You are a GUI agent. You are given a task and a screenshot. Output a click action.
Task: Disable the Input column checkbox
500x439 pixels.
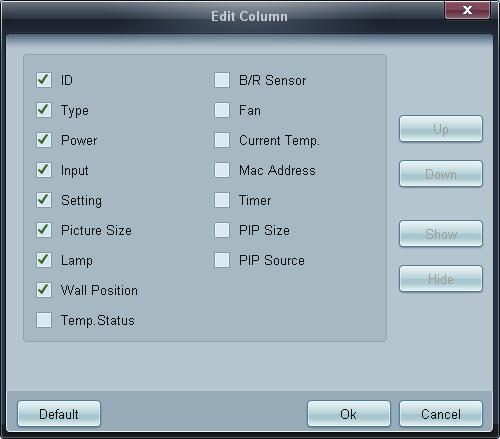[44, 170]
